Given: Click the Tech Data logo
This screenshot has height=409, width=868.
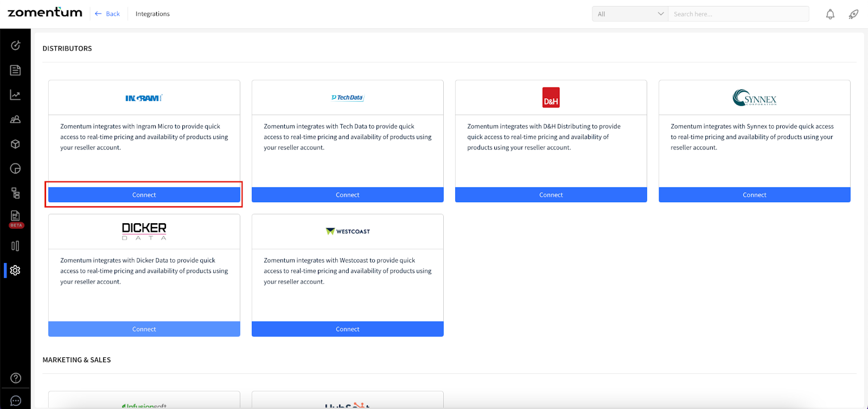Looking at the screenshot, I should coord(348,98).
